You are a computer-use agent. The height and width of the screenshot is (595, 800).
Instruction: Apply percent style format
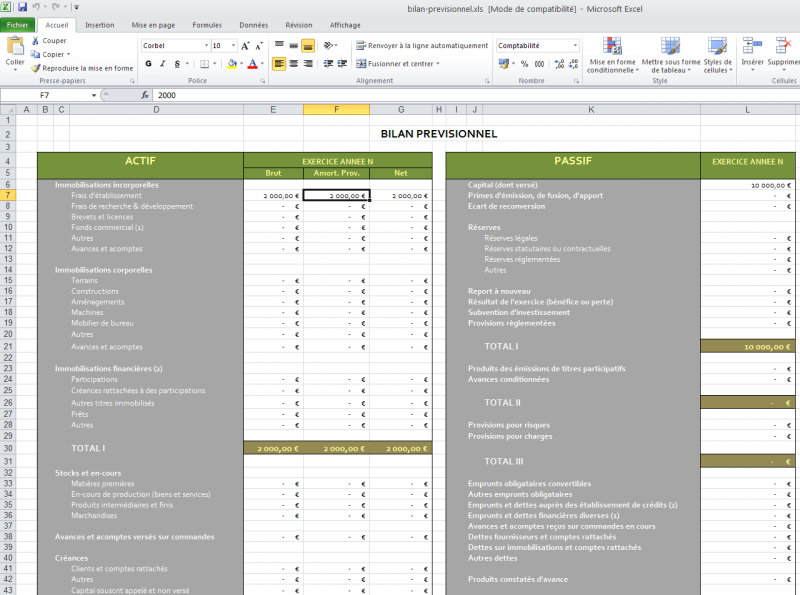click(x=525, y=63)
